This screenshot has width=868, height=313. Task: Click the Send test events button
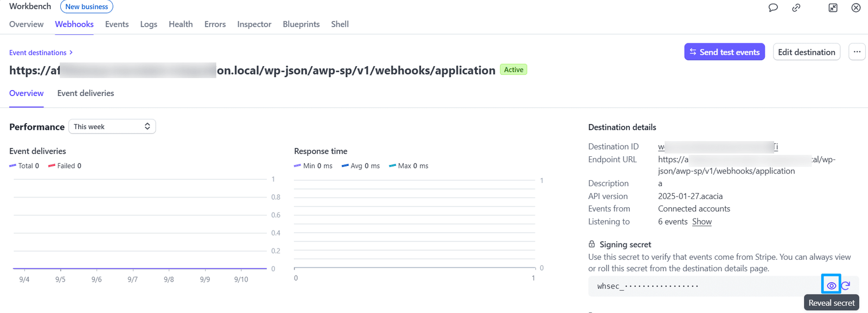724,52
